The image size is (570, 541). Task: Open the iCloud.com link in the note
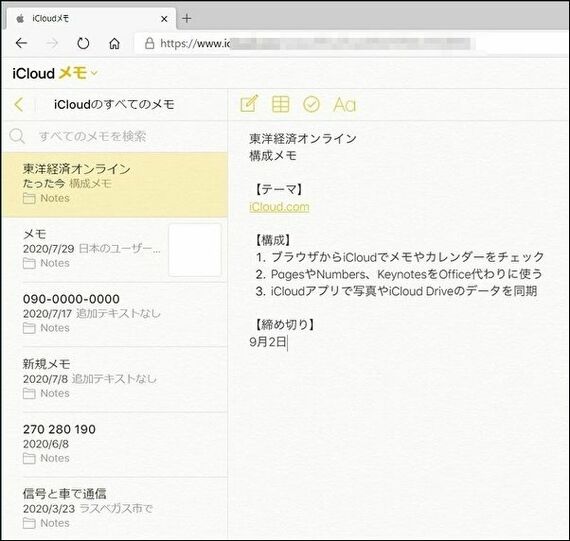(x=279, y=207)
